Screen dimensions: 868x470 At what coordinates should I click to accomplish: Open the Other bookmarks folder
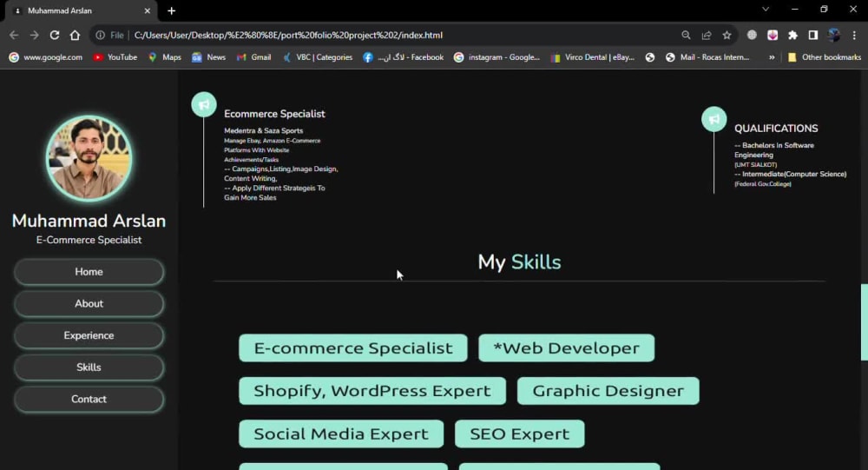825,57
